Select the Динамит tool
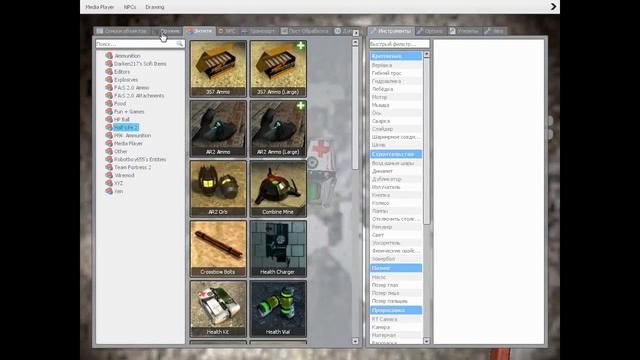 tap(396, 171)
